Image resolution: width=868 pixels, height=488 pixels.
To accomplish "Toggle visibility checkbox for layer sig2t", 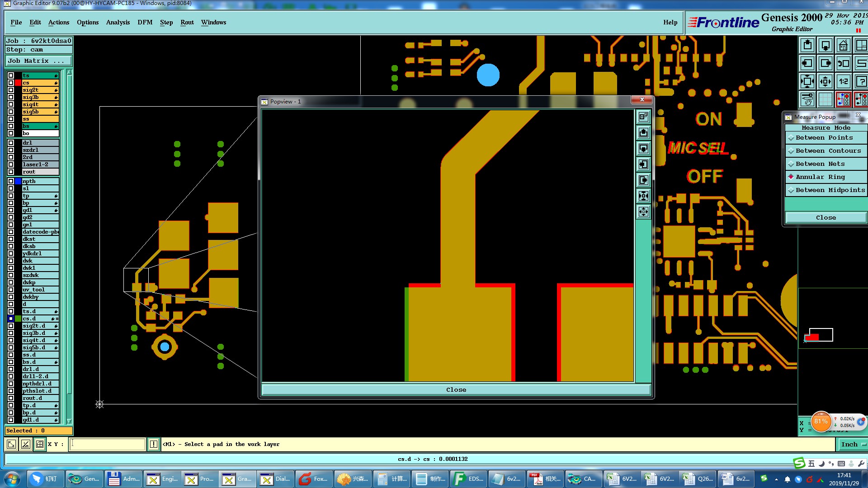I will (11, 90).
